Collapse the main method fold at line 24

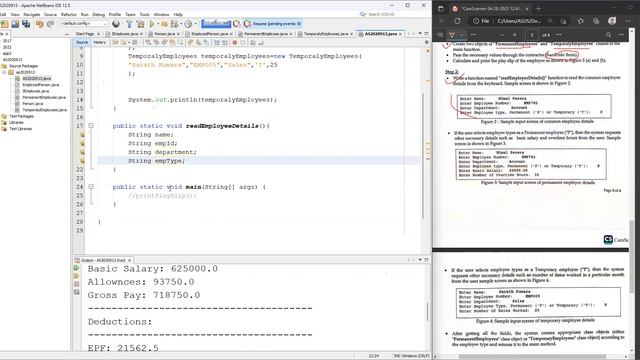tap(91, 187)
